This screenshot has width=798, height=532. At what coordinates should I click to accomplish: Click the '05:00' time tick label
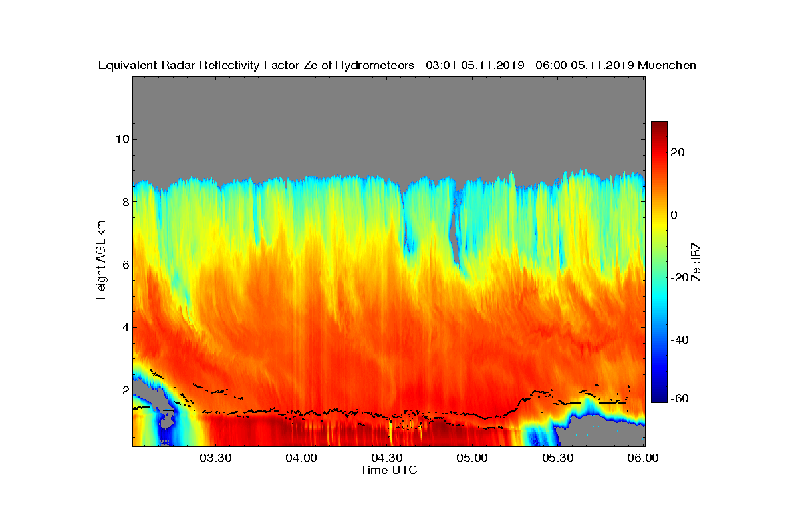pyautogui.click(x=472, y=458)
